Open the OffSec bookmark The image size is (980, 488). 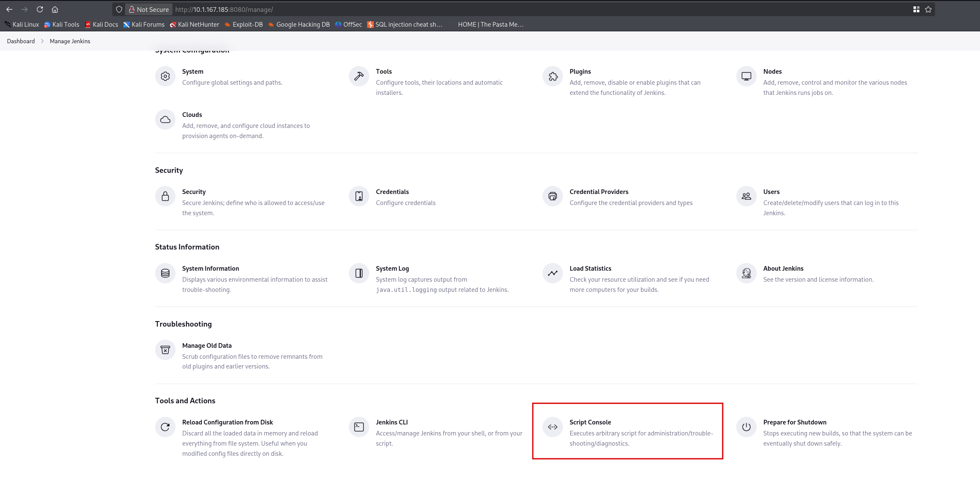[x=348, y=25]
